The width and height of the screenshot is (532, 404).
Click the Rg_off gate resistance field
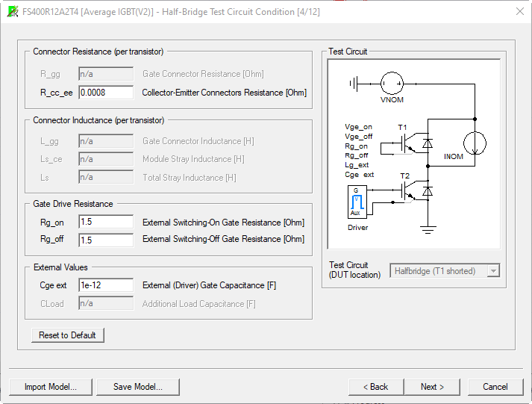(x=105, y=240)
